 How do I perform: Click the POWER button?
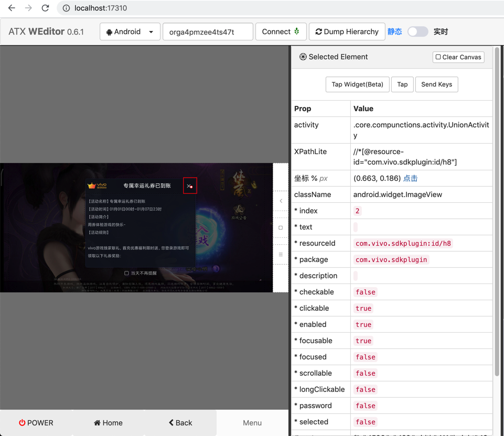[36, 423]
